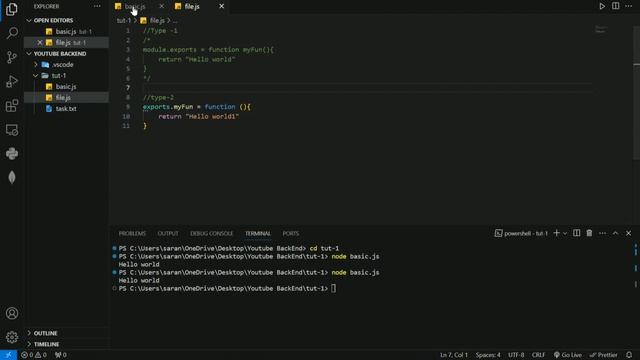640x360 pixels.
Task: Close the file.js editor tab
Action: 222,6
